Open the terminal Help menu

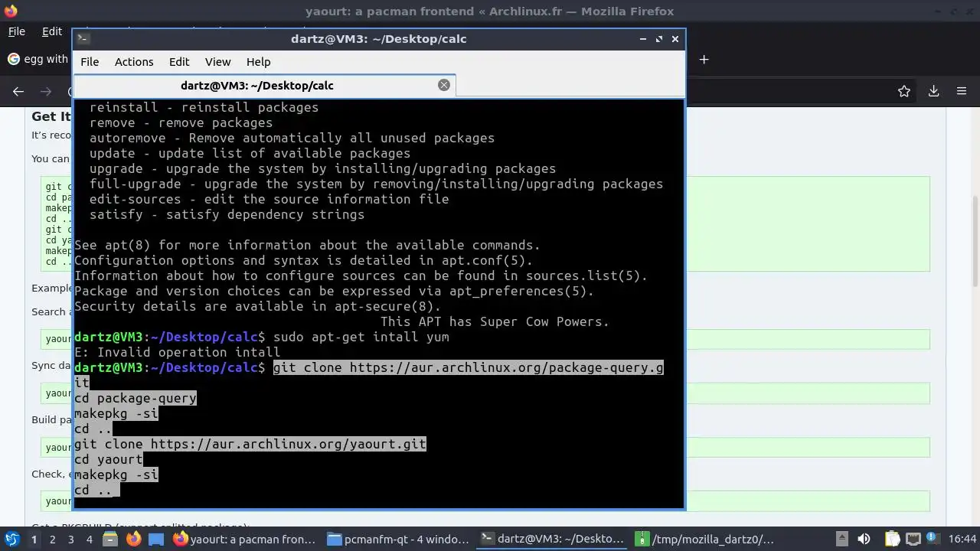258,62
